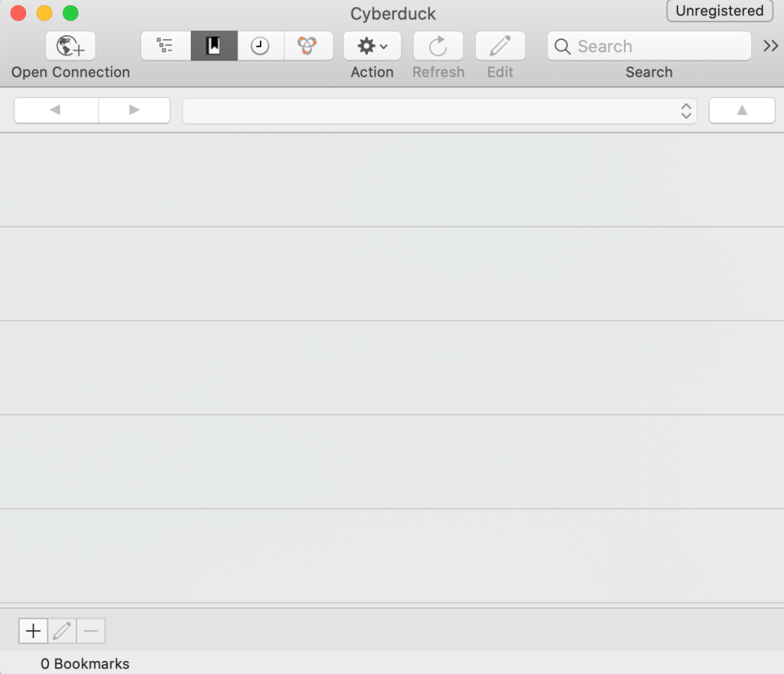Show connection History view
This screenshot has height=674, width=784.
pos(261,46)
